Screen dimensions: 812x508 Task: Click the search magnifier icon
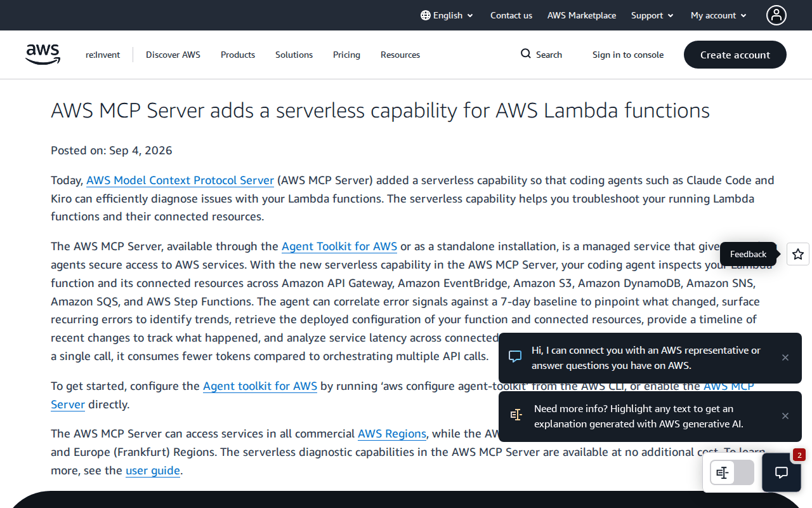tap(526, 54)
